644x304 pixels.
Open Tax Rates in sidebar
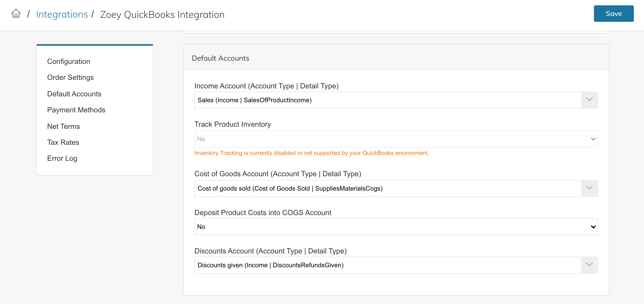coord(63,142)
